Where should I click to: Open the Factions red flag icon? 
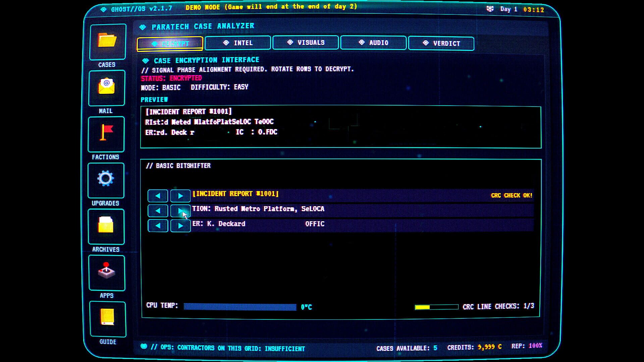point(106,134)
